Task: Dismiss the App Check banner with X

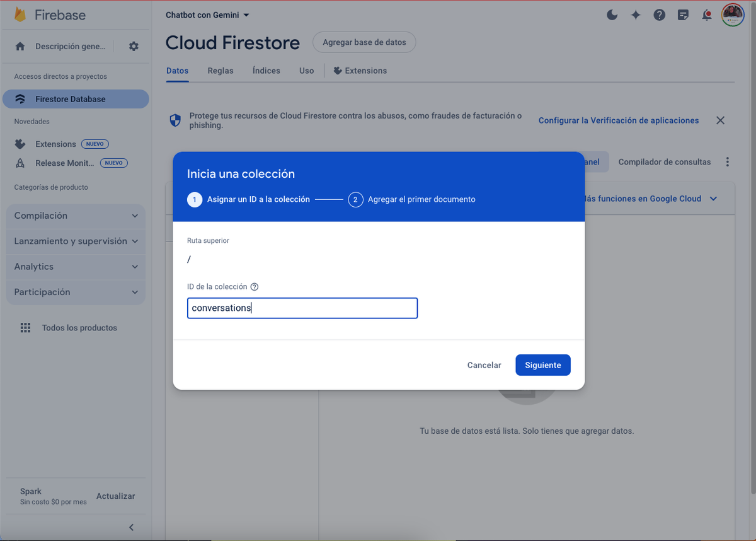Action: coord(720,120)
